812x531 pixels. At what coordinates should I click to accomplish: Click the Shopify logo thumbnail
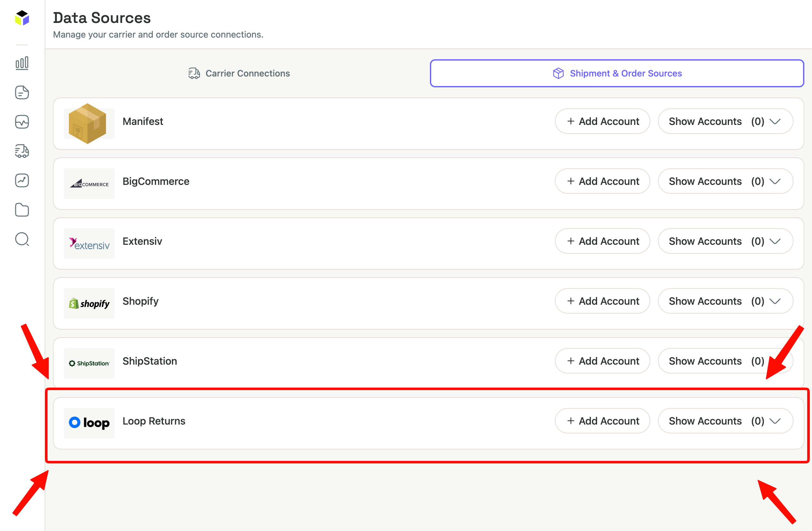tap(89, 303)
